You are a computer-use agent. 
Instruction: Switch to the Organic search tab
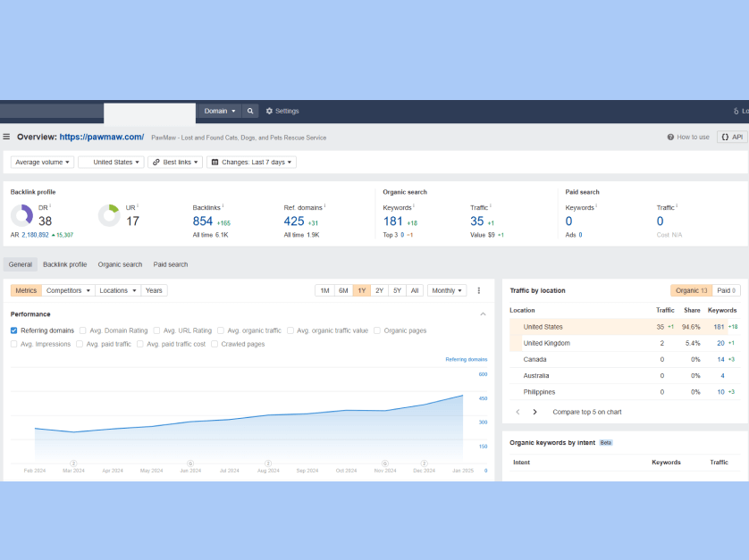(120, 264)
